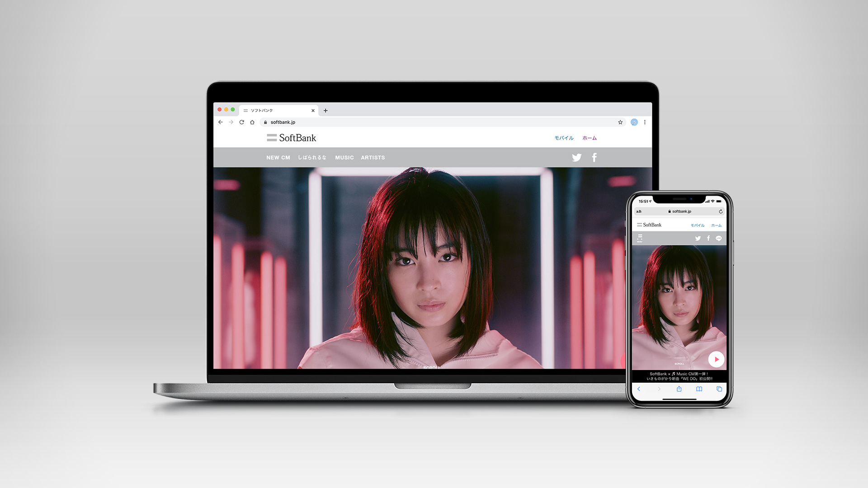This screenshot has width=868, height=488.
Task: Open ARTISTS nav item
Action: click(x=373, y=158)
